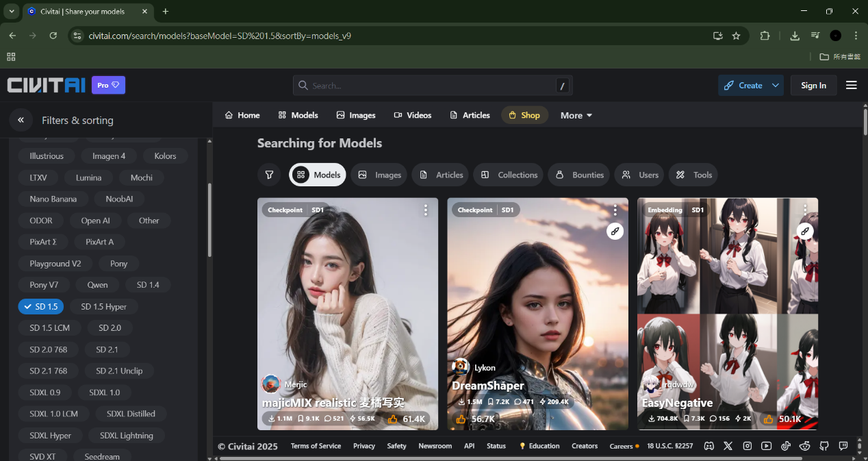Open the GitHub icon in footer
Screen dimensions: 868x461
(x=824, y=446)
